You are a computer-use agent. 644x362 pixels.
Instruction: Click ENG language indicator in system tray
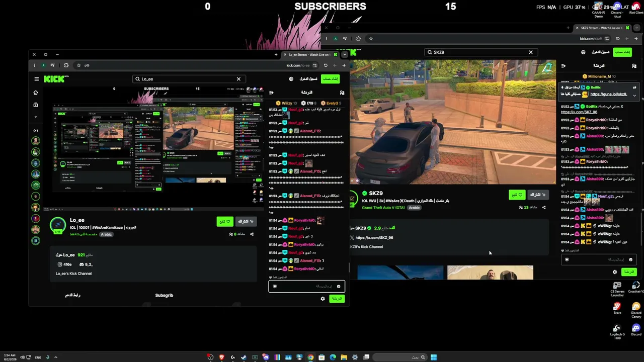pyautogui.click(x=38, y=357)
